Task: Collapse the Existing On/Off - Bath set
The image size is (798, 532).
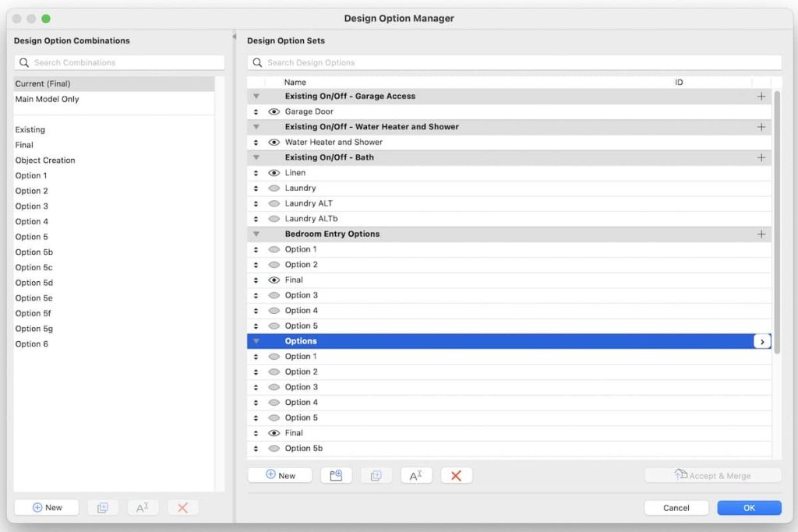Action: coord(256,157)
